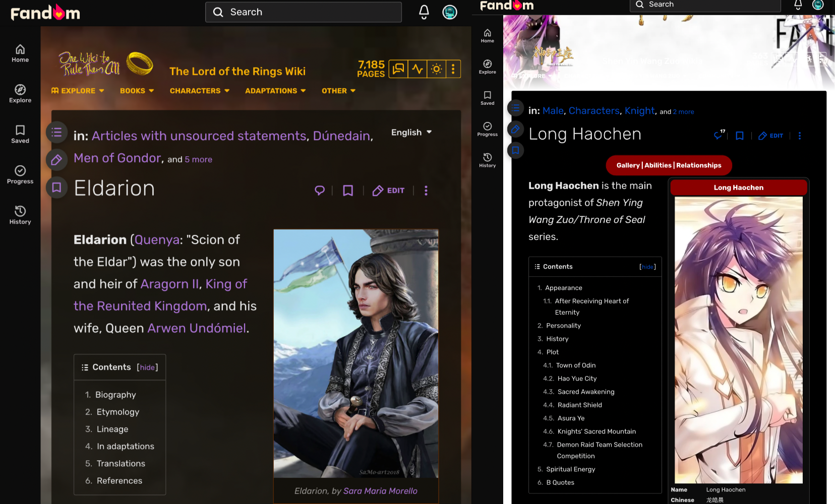Open Saved in the Lord of the Rings wiki sidebar
835x504 pixels.
pyautogui.click(x=20, y=134)
